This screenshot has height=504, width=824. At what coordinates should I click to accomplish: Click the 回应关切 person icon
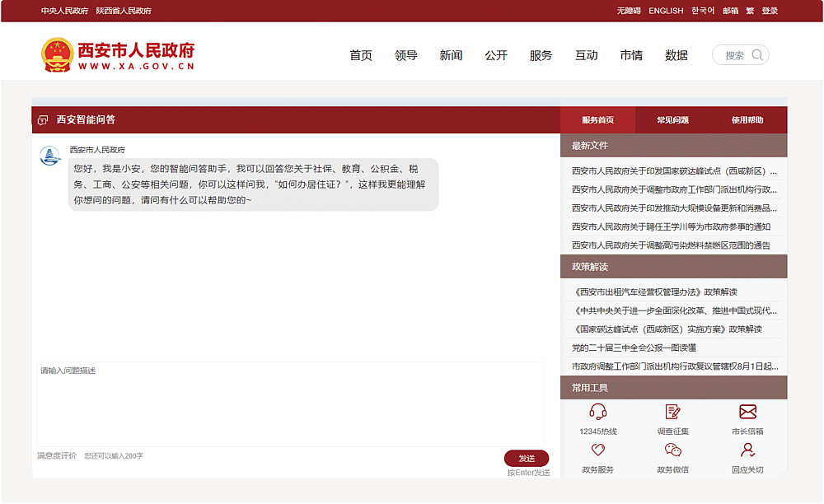tap(747, 450)
